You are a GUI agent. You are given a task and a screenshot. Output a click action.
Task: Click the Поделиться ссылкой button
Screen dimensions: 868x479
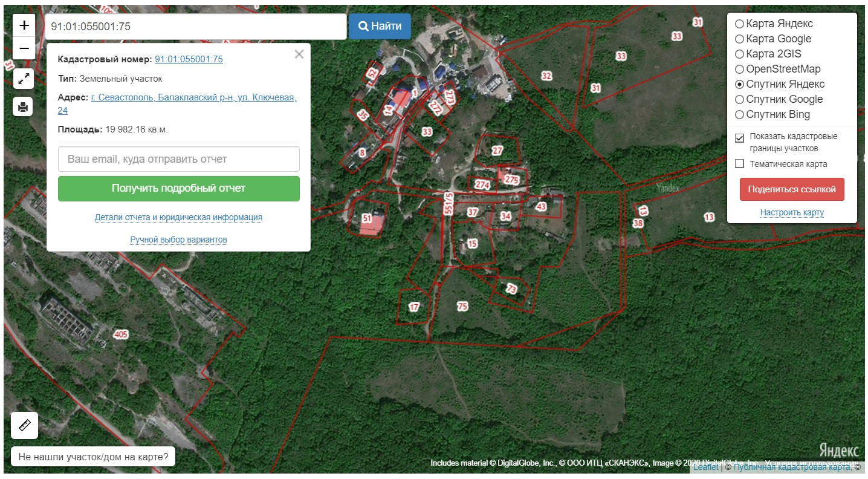pyautogui.click(x=792, y=189)
